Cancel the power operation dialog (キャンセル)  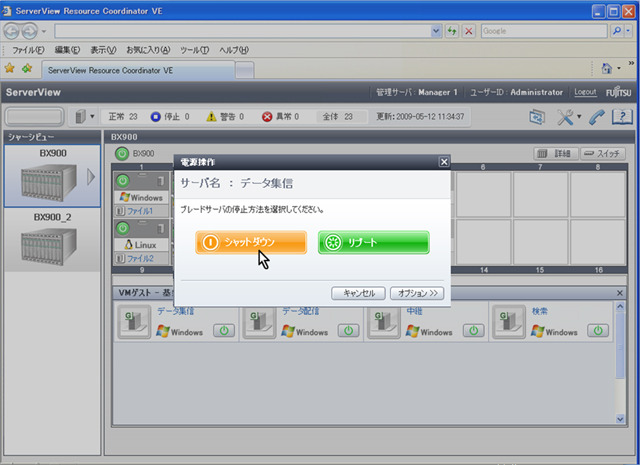click(358, 293)
